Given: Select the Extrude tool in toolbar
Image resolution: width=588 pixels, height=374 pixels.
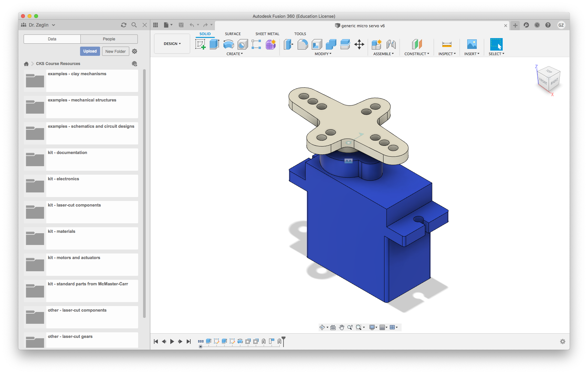Looking at the screenshot, I should pos(214,44).
